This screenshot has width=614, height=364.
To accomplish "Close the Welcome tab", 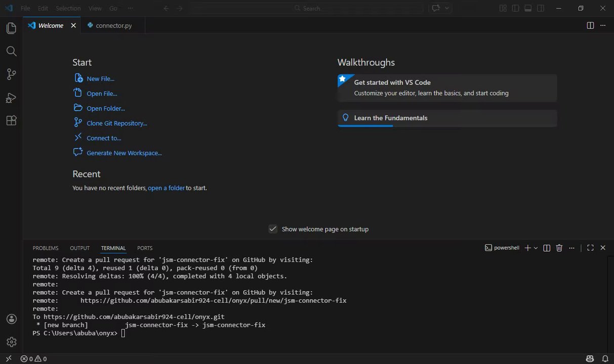I will point(73,25).
